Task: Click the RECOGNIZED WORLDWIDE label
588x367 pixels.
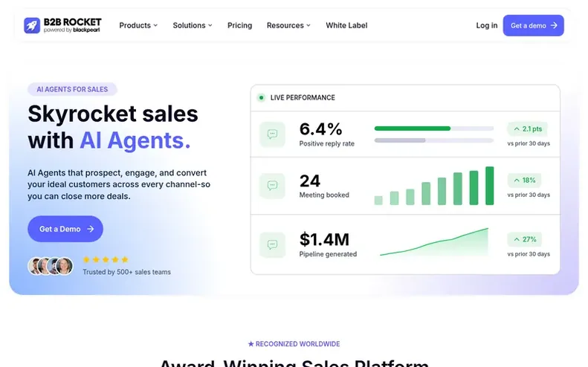Action: tap(298, 344)
